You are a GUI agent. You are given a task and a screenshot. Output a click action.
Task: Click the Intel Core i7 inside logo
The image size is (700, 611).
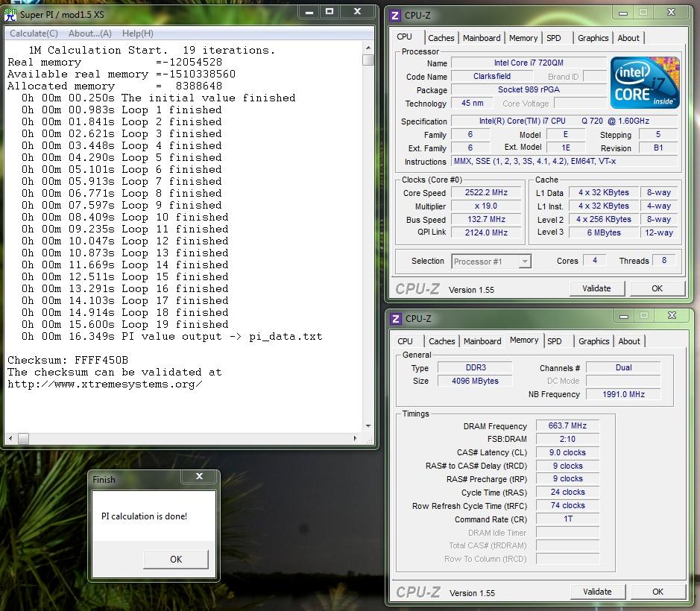[x=645, y=83]
